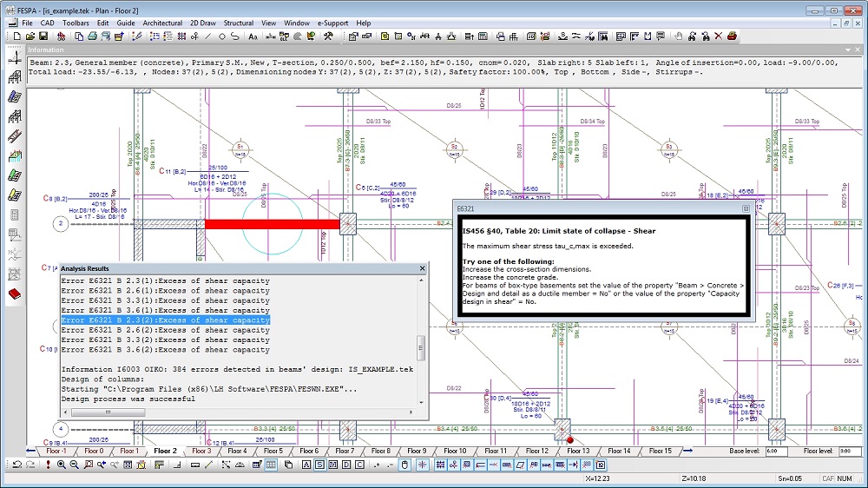Click the hammer and wrench tools icon
This screenshot has height=488, width=868.
pos(328,36)
